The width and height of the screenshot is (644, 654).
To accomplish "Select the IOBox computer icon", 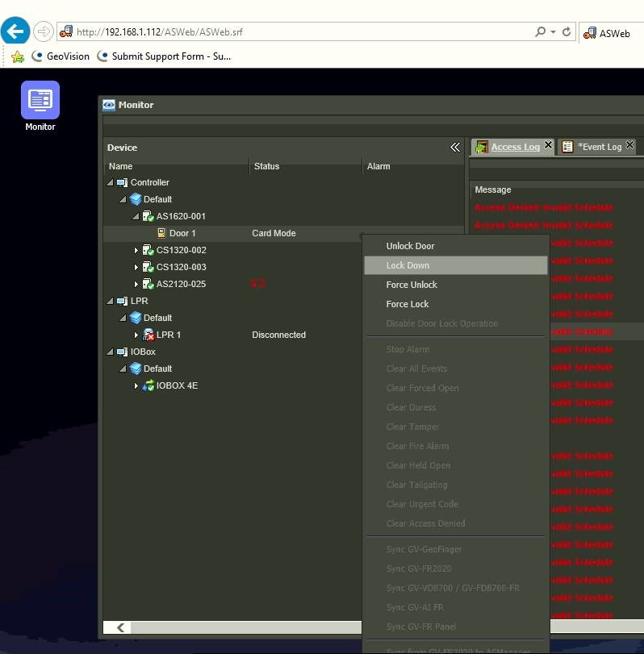I will coord(122,352).
